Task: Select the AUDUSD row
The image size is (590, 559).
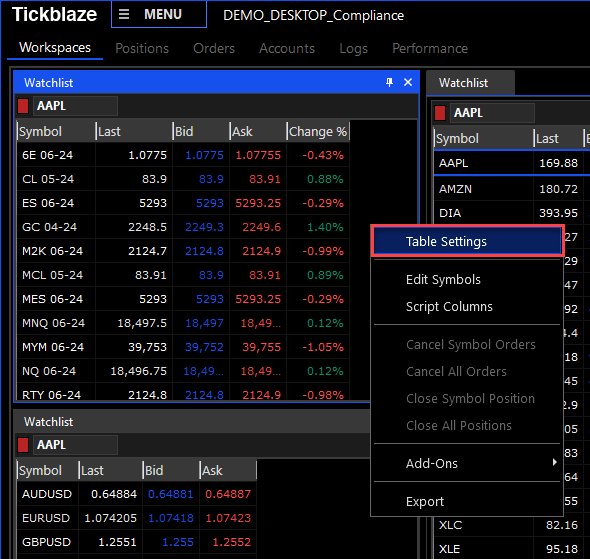Action: 137,494
